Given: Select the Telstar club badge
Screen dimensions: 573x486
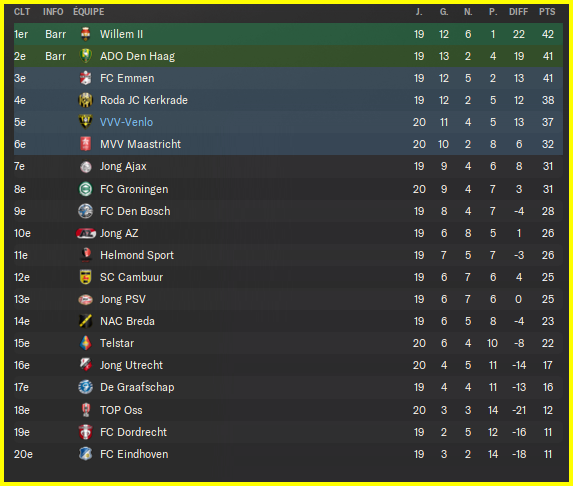Looking at the screenshot, I should point(86,343).
